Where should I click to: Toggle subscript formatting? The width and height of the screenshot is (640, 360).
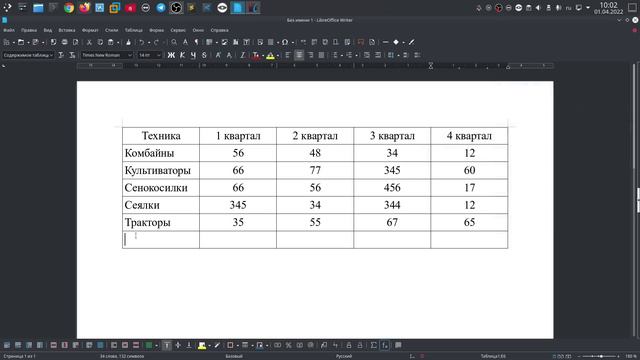(x=229, y=55)
